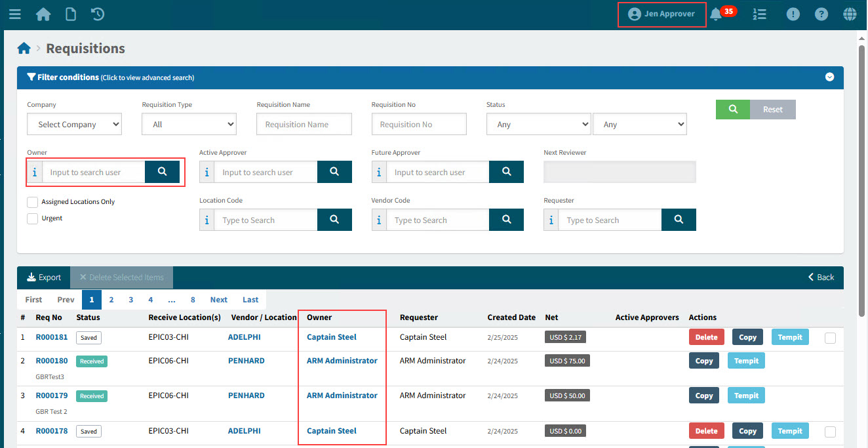
Task: Click the Requisition Name input field
Action: [304, 125]
